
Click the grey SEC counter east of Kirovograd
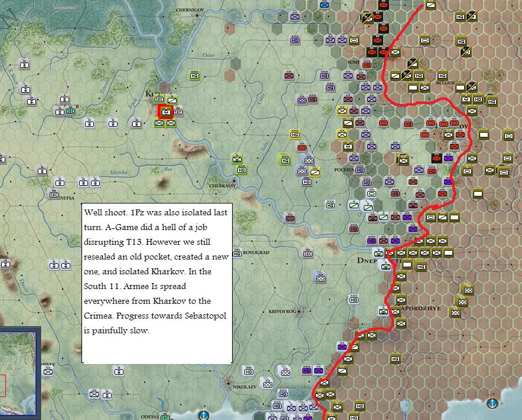308,254
